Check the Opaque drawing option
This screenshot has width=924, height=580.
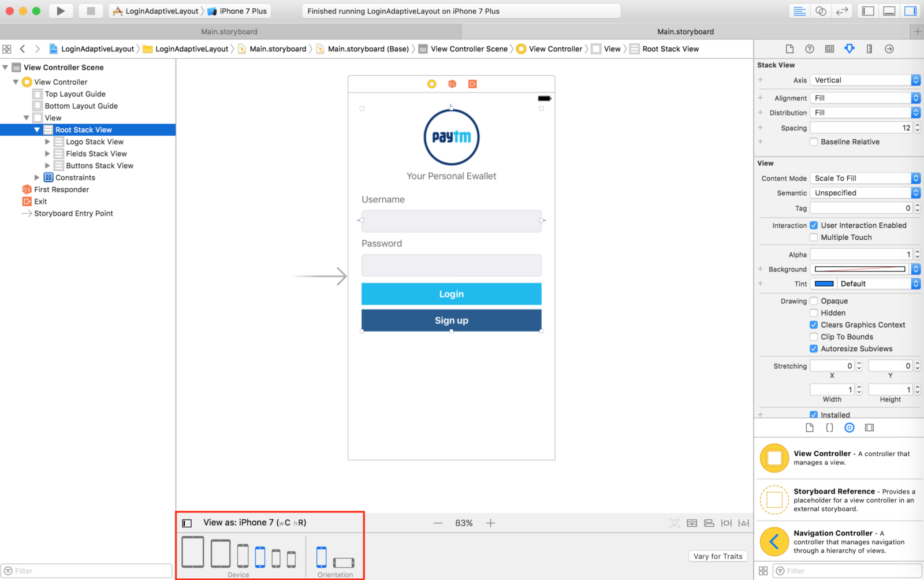click(814, 301)
